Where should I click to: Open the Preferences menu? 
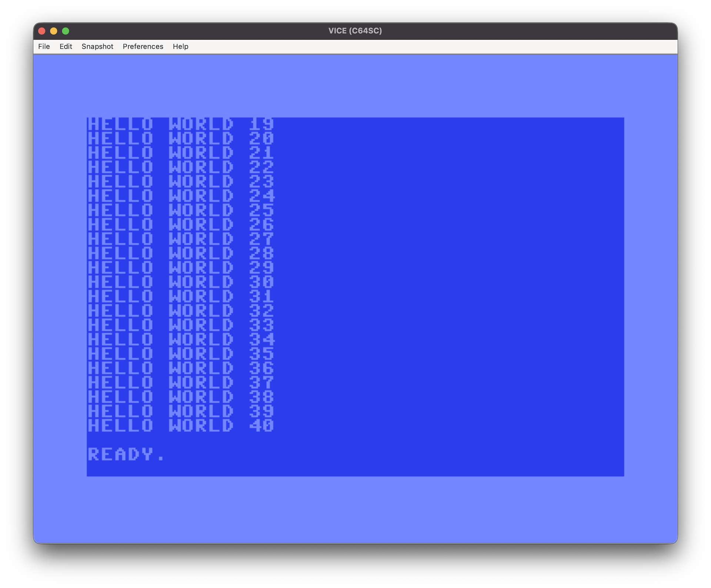143,46
